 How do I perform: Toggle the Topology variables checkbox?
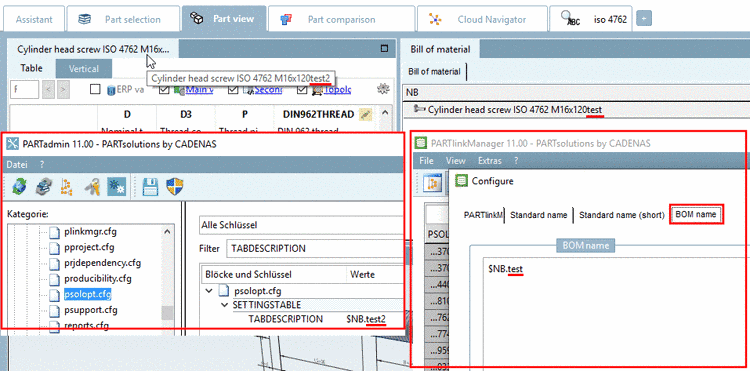(302, 89)
